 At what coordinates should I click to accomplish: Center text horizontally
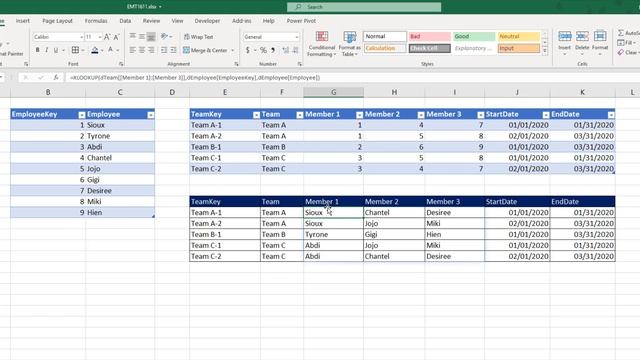tap(142, 50)
